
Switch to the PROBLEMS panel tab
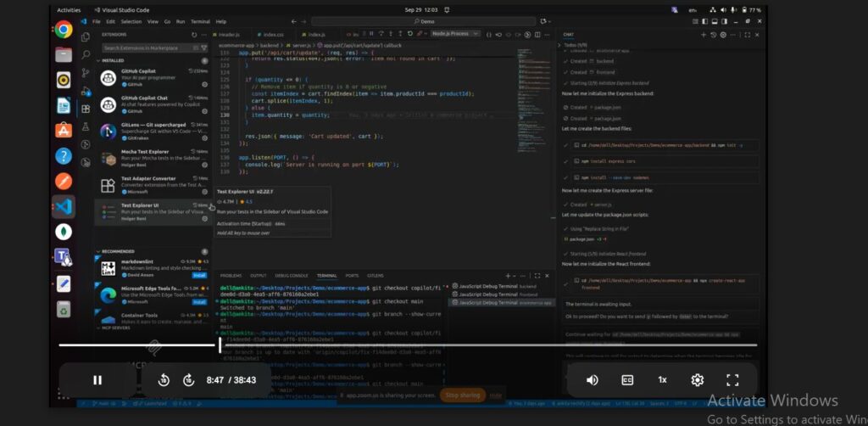point(231,276)
